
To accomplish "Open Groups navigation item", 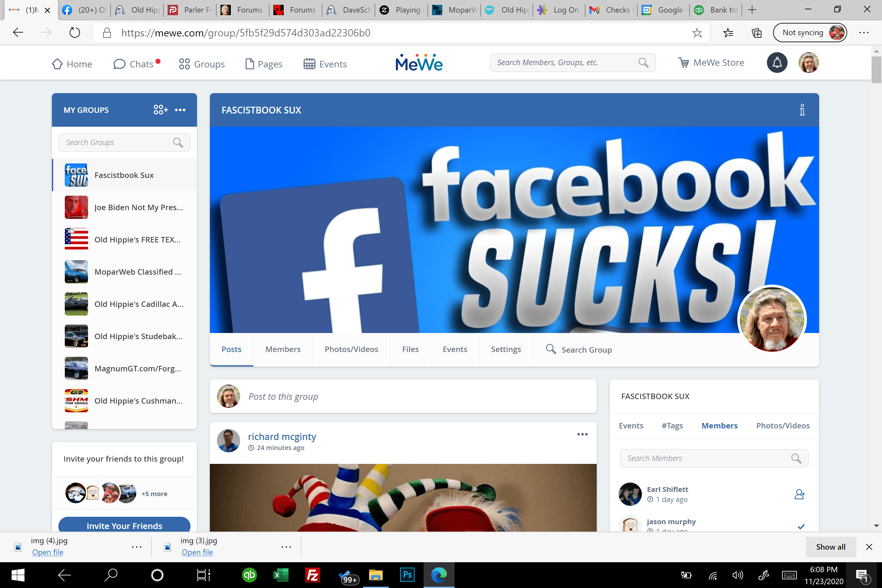I will [x=202, y=64].
